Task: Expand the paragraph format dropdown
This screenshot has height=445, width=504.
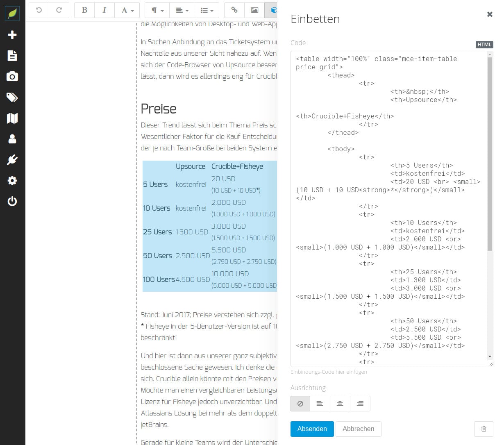Action: point(157,10)
